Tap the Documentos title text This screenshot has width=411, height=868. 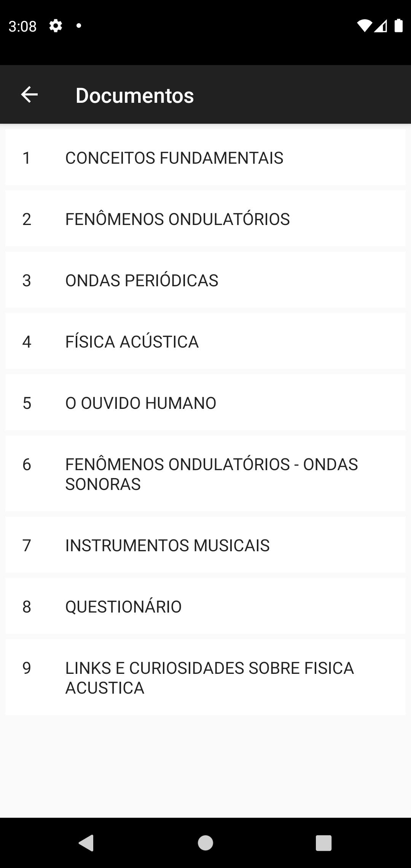[135, 95]
